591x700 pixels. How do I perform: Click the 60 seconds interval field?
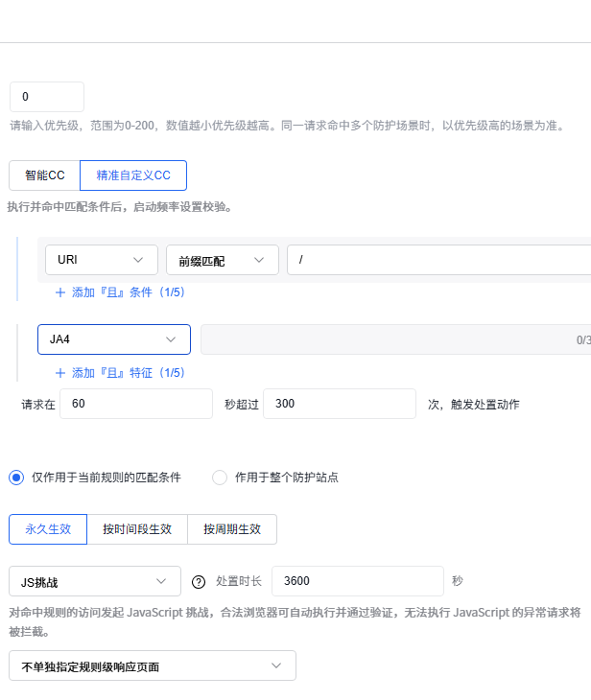tap(136, 404)
